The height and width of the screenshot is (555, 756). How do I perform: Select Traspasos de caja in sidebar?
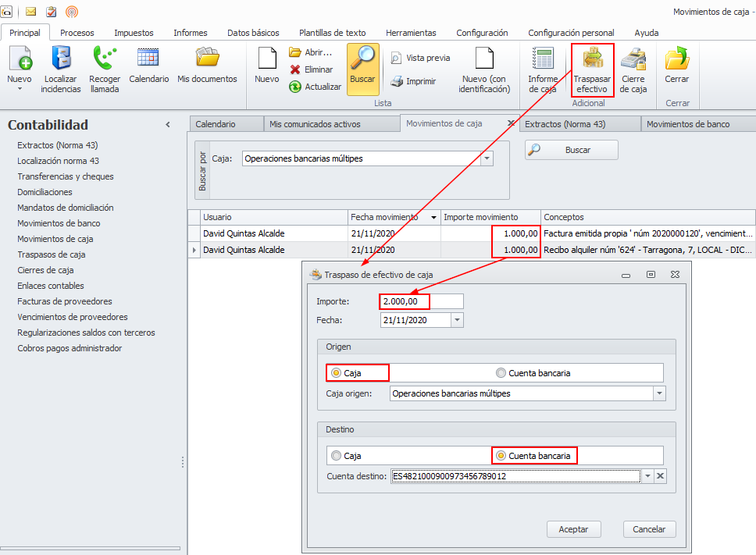point(52,254)
